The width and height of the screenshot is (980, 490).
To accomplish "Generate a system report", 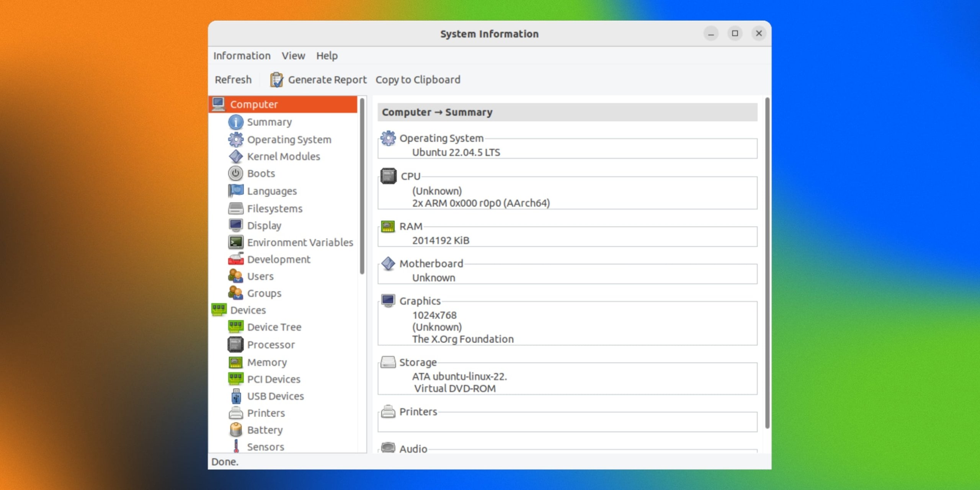I will (x=327, y=80).
